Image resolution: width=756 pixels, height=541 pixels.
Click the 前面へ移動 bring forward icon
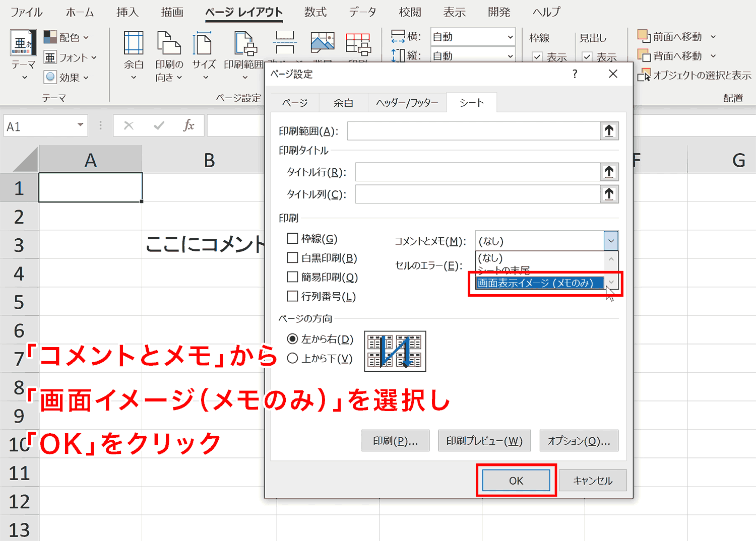[x=644, y=36]
